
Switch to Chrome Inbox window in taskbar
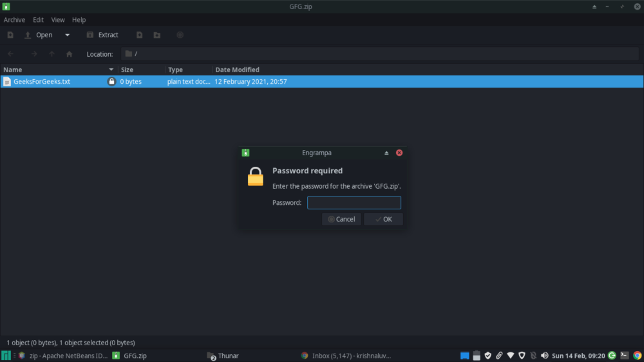coord(346,356)
